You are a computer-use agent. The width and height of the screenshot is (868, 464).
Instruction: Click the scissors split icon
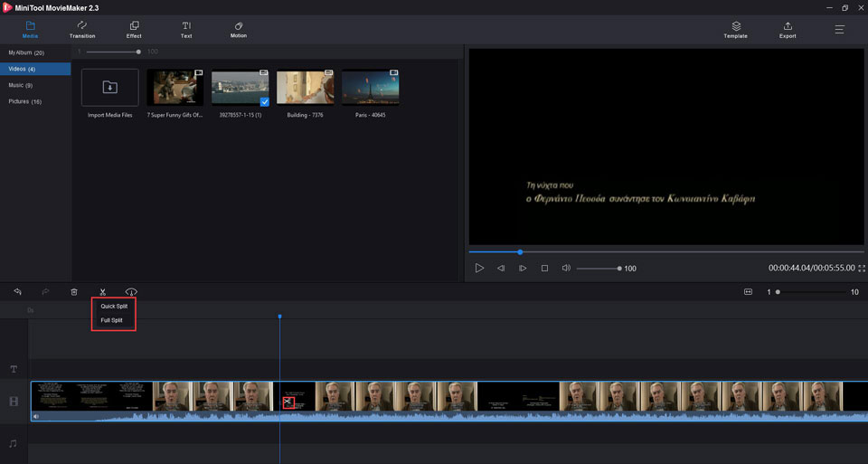[x=102, y=292]
